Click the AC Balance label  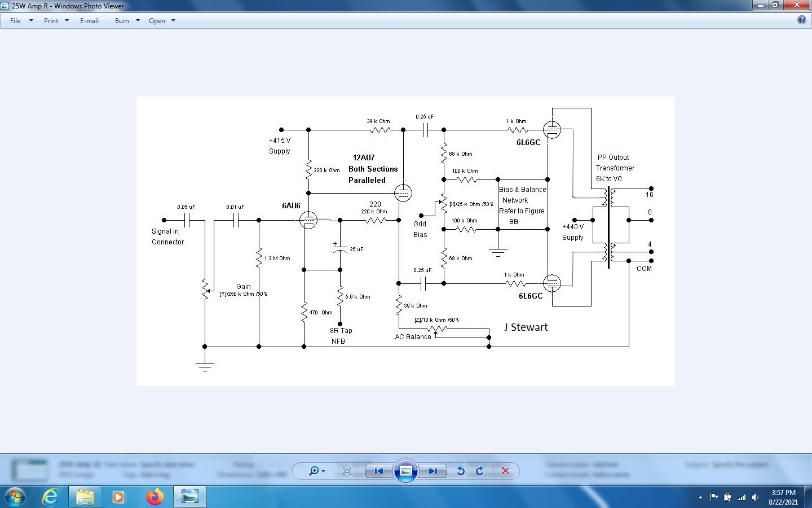point(413,336)
